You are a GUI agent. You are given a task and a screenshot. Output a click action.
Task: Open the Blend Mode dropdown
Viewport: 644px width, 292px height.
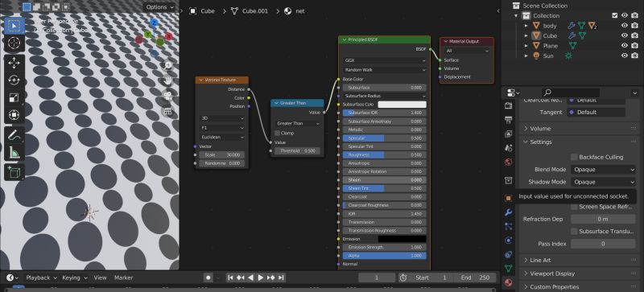[603, 169]
